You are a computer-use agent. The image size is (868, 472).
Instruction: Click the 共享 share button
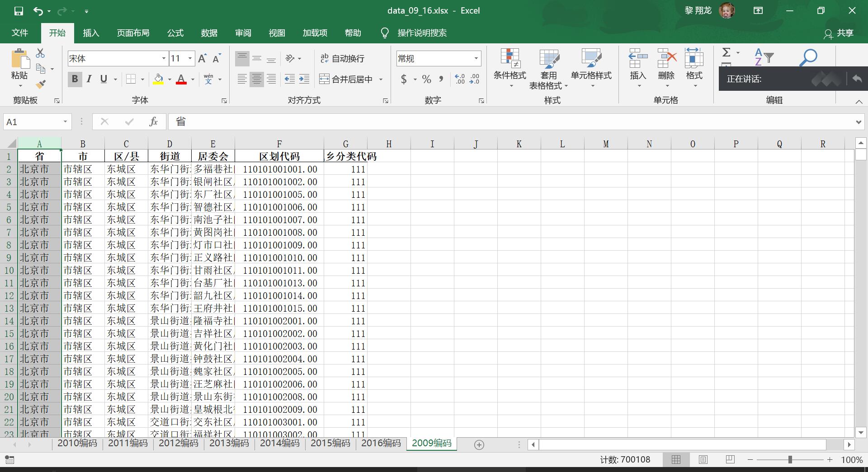[839, 33]
